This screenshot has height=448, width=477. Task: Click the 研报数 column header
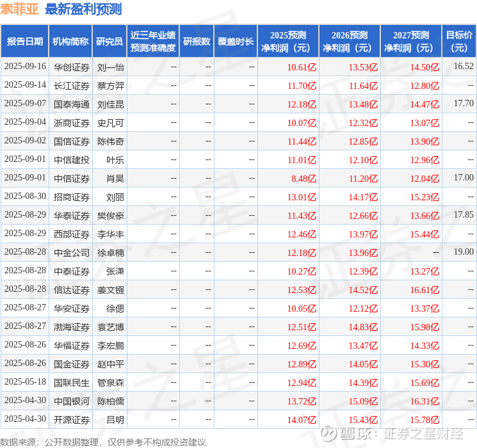click(x=197, y=42)
